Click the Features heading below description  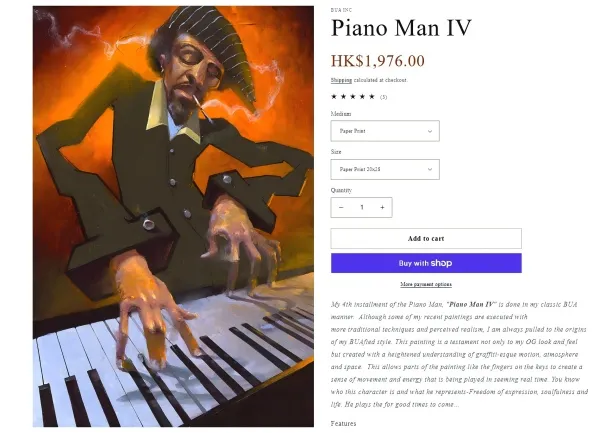(343, 423)
